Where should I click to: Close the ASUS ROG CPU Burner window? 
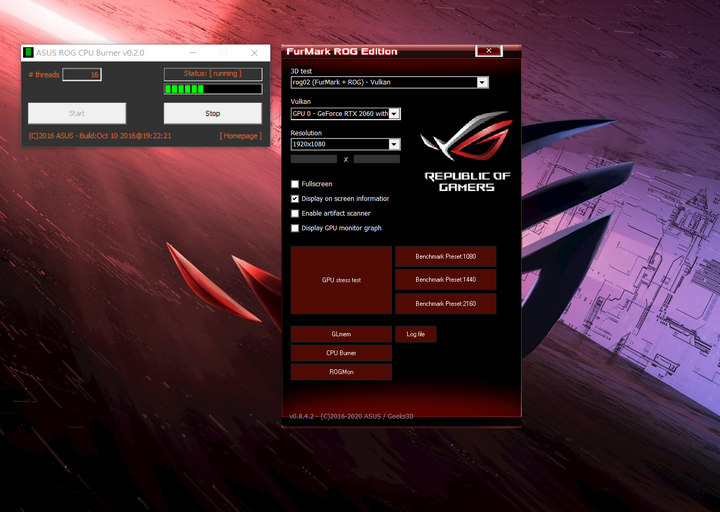254,53
